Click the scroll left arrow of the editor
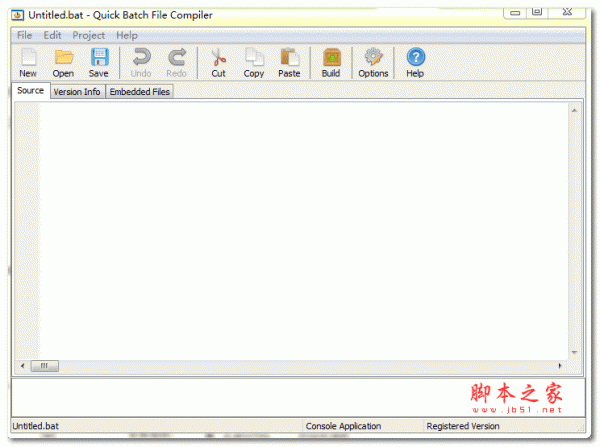The width and height of the screenshot is (600, 447). click(x=23, y=366)
